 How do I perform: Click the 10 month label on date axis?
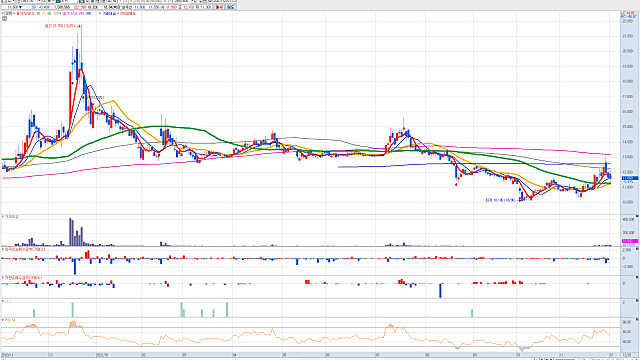pos(518,355)
